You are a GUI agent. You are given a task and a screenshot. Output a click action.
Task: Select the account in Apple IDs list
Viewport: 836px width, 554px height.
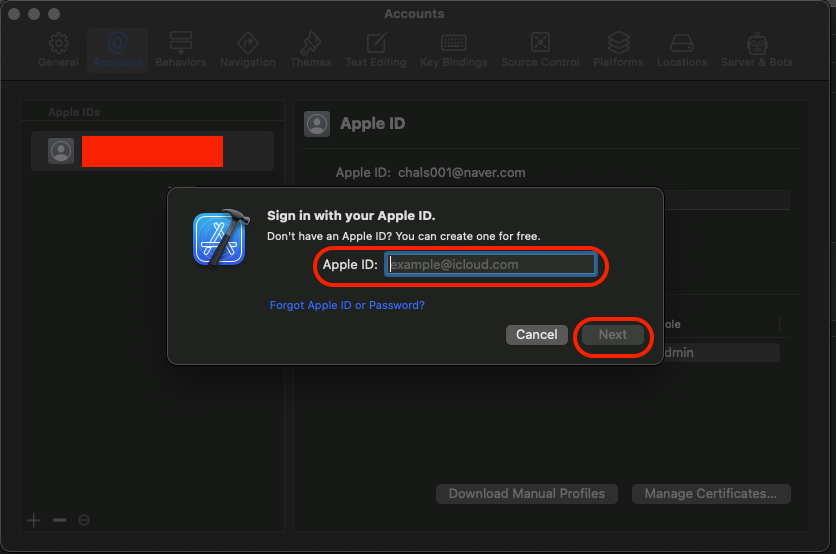click(152, 151)
